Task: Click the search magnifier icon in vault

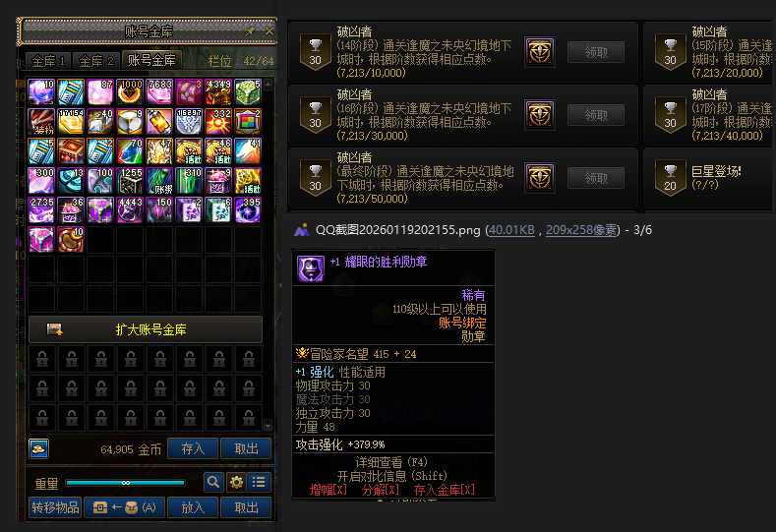Action: pos(213,482)
